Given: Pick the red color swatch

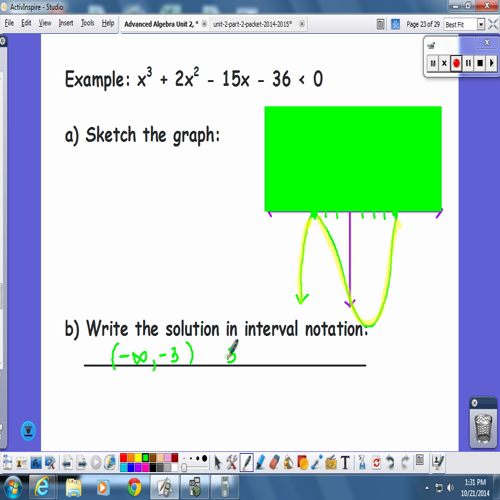Looking at the screenshot, I should [123, 458].
